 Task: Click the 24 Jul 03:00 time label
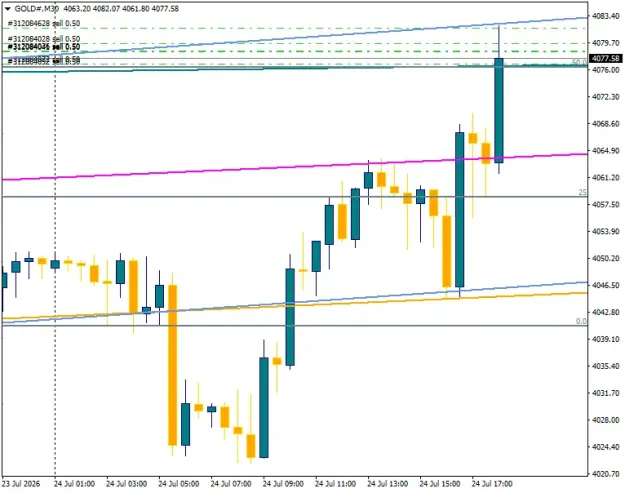pyautogui.click(x=126, y=484)
